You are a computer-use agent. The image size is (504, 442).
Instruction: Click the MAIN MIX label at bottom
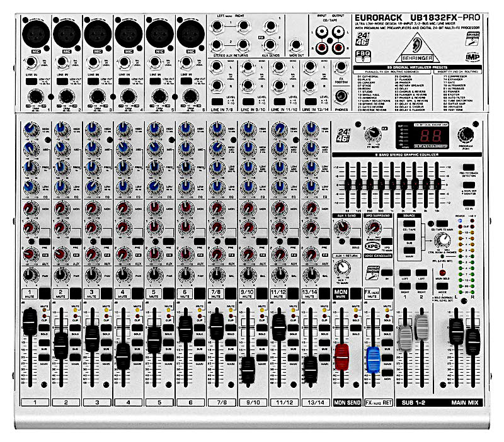465,402
